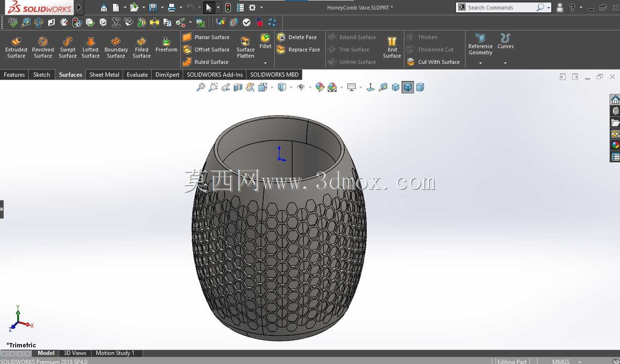Toggle Shaded display without edges
This screenshot has height=364, width=620.
(x=420, y=87)
